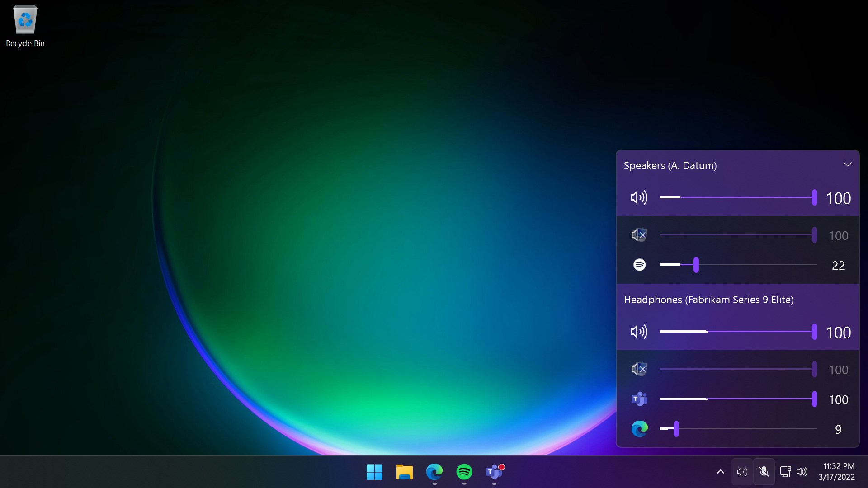The height and width of the screenshot is (488, 868).
Task: Set the Spotify volume slider to maximum
Action: point(816,265)
